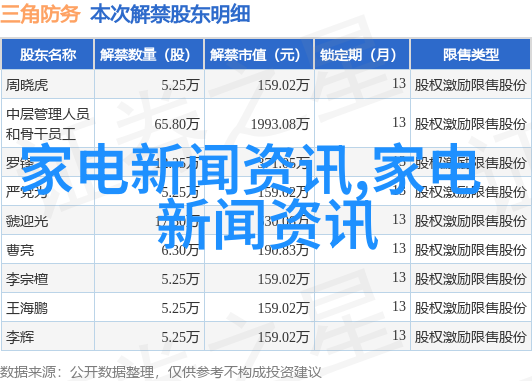
Task: Click the 锁定期（月） column header
Action: pyautogui.click(x=362, y=55)
